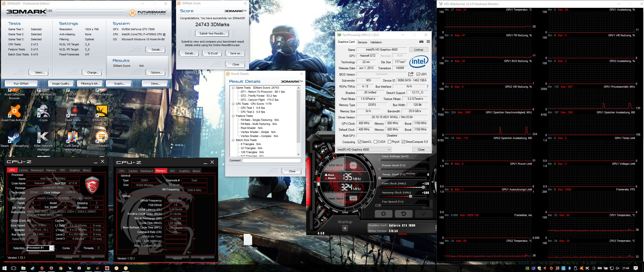The image size is (644, 272).
Task: Click Bus Interface question mark in GPU-Z
Action: (427, 86)
